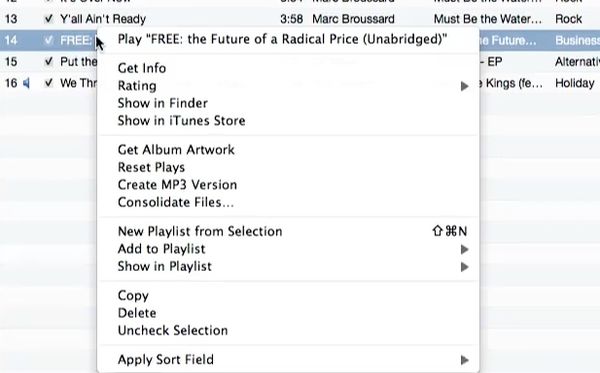Choose Create MP3 Version
This screenshot has height=373, width=600.
[x=177, y=185]
